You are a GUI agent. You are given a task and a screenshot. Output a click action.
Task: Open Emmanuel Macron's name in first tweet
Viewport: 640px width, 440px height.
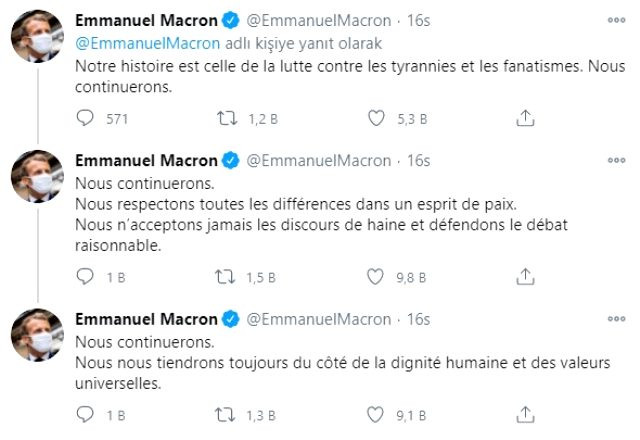pos(146,21)
